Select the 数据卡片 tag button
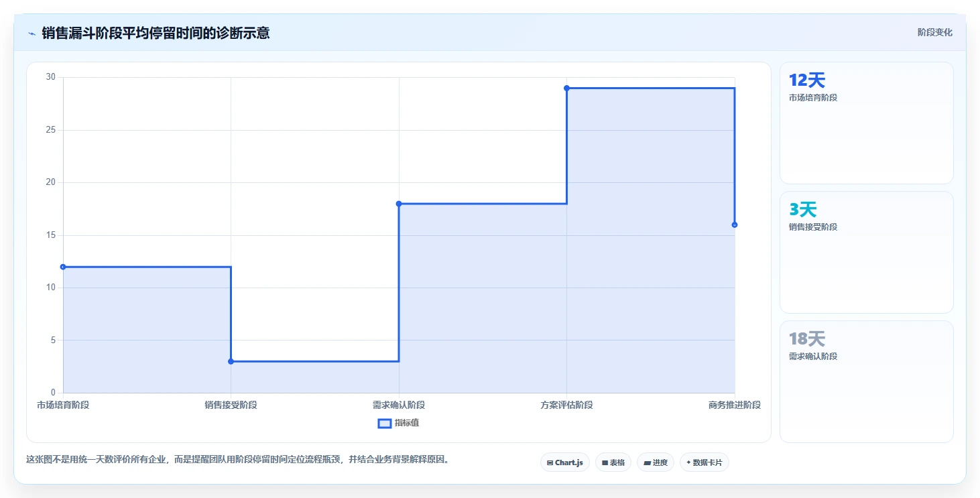980x498 pixels. [704, 462]
